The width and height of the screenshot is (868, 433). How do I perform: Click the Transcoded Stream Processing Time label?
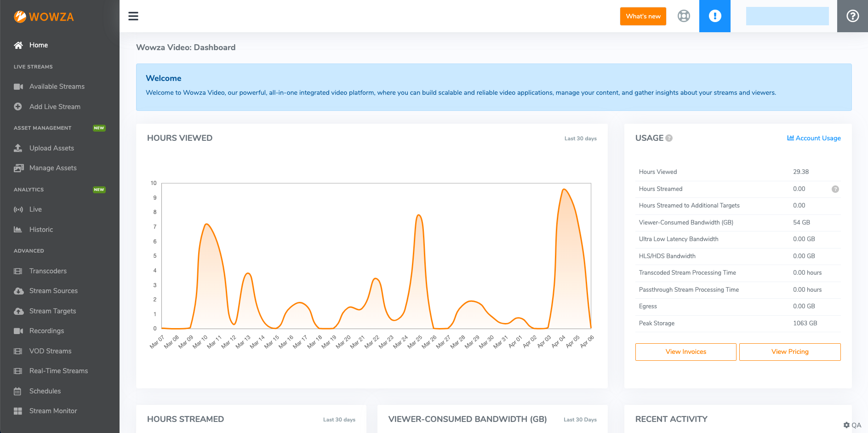pyautogui.click(x=687, y=272)
